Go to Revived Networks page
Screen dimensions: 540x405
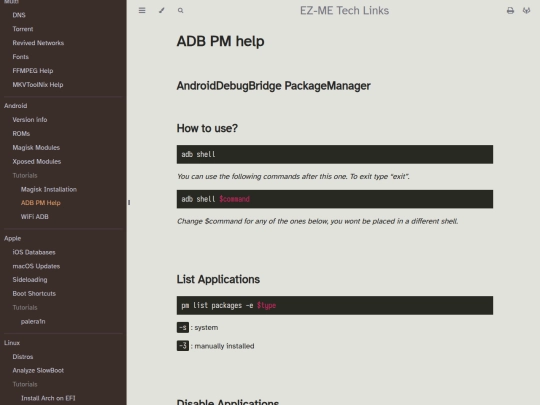pyautogui.click(x=38, y=43)
